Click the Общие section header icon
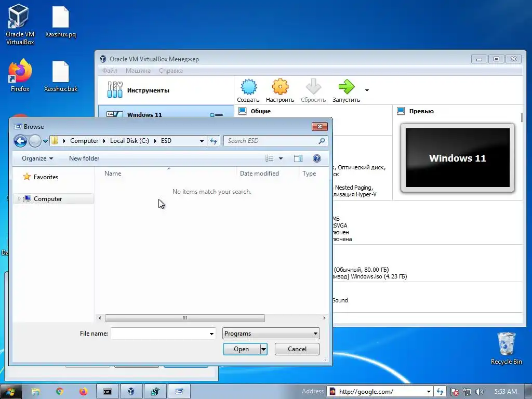The width and height of the screenshot is (532, 399). 242,111
